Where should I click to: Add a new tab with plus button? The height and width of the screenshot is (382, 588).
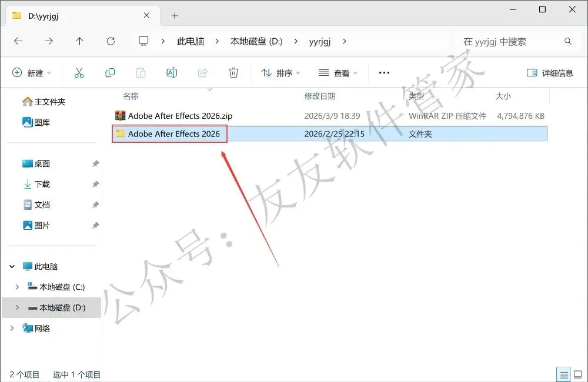[175, 16]
